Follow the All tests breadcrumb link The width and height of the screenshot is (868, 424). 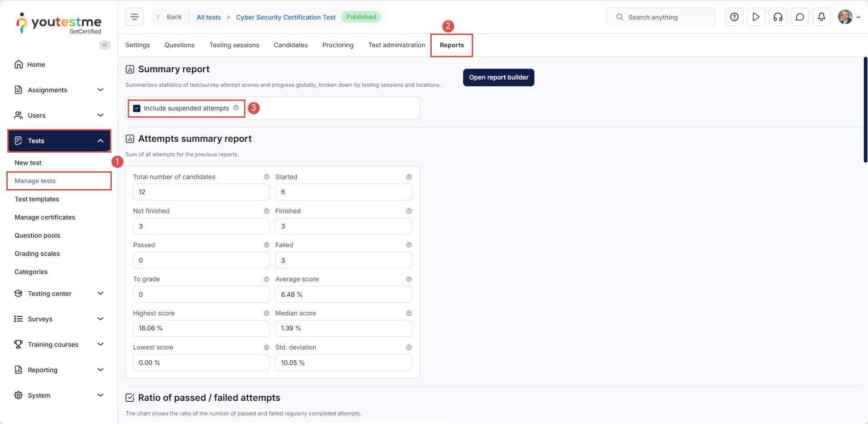pyautogui.click(x=209, y=17)
